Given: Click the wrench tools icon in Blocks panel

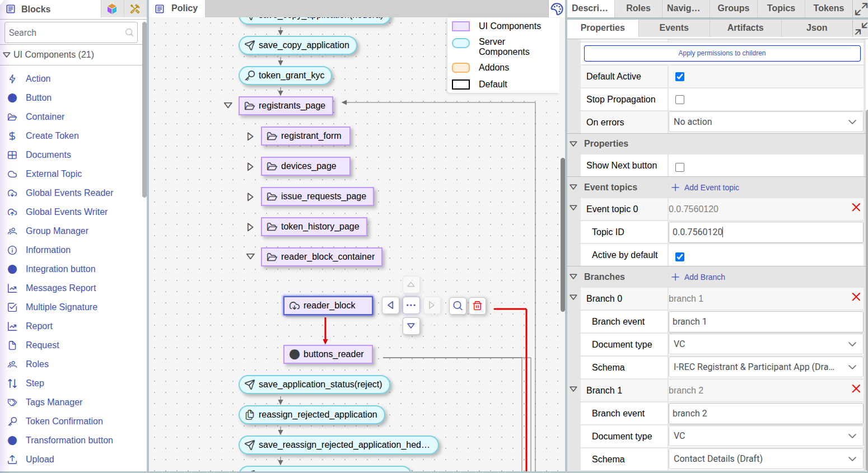Looking at the screenshot, I should (134, 9).
